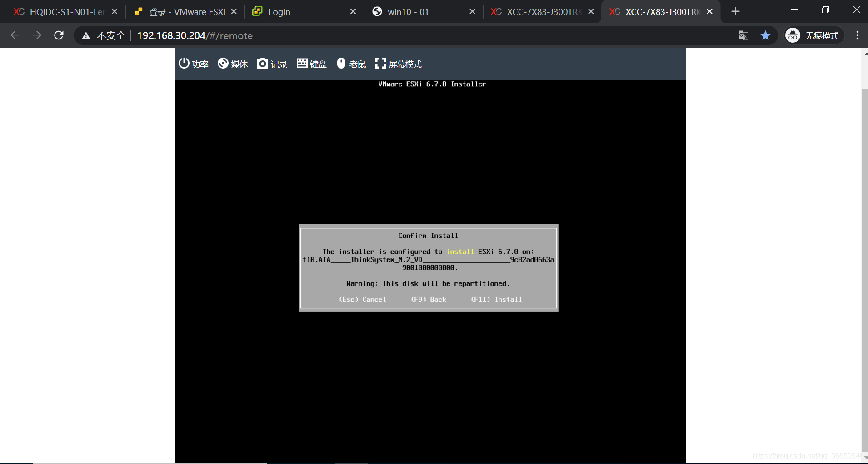Open the 键盘 keyboard menu
The width and height of the screenshot is (868, 464).
point(312,64)
